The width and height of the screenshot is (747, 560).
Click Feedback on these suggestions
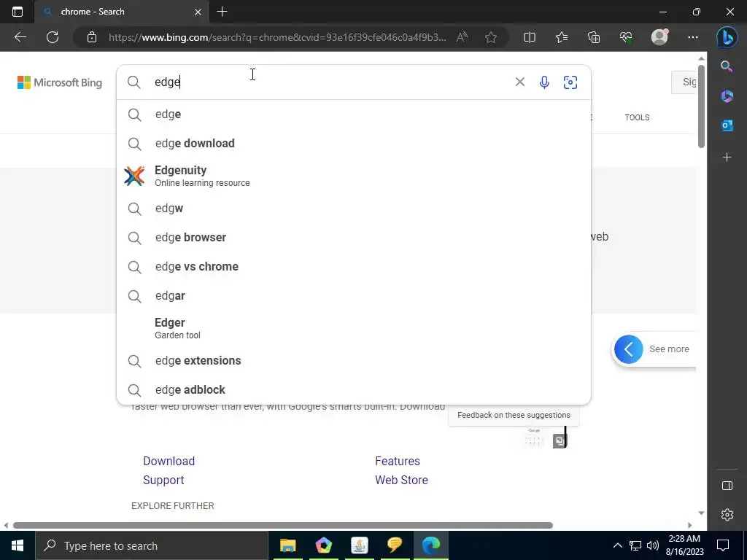tap(514, 415)
